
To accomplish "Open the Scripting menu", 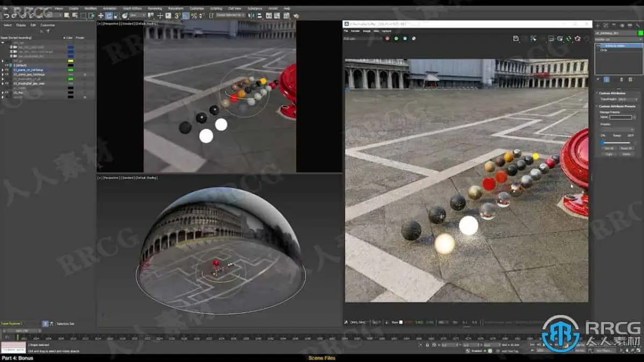I will point(216,9).
